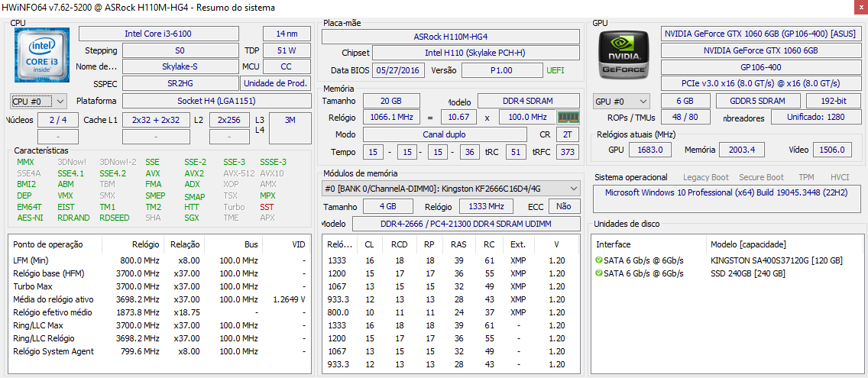Click the 800.0 MHz XMP timing row
The width and height of the screenshot is (868, 378).
point(451,312)
